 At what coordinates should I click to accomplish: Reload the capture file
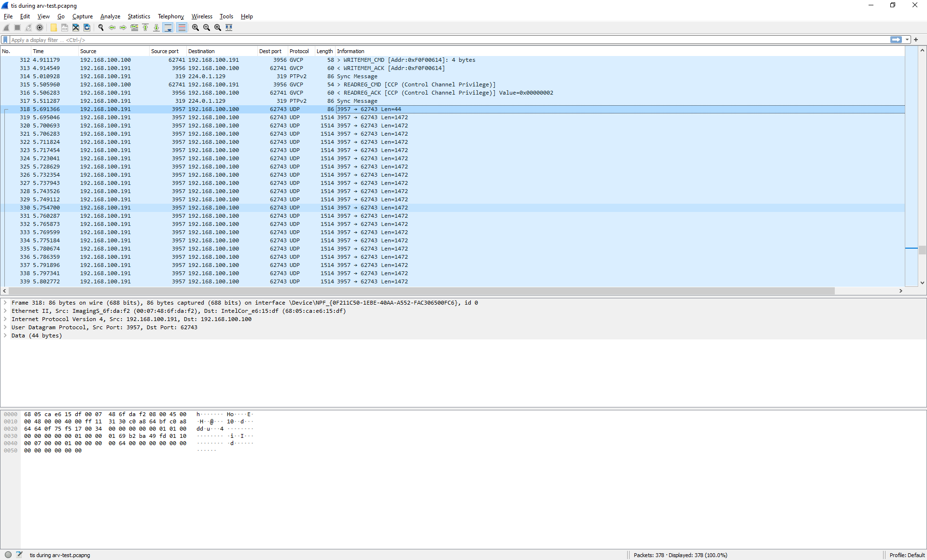click(x=87, y=28)
